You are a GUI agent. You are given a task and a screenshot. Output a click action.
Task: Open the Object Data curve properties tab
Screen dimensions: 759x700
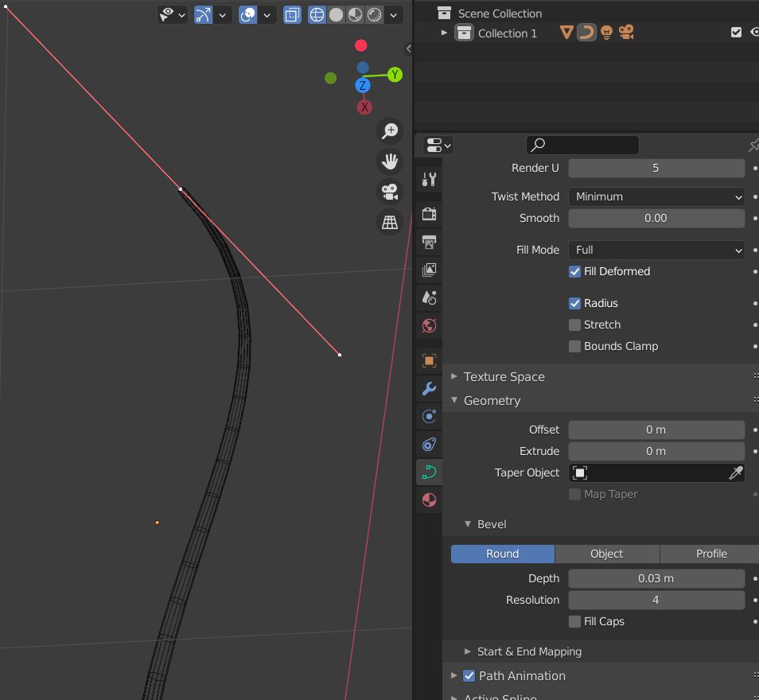click(430, 472)
